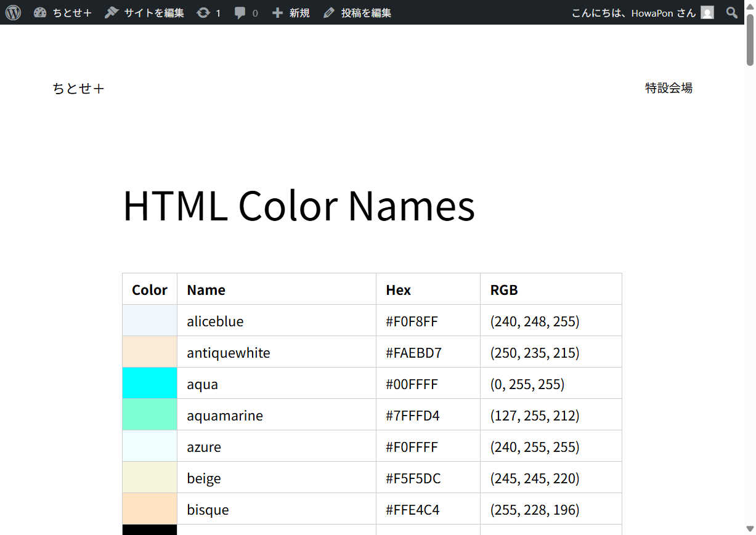
Task: Click the aqua color swatch
Action: [149, 383]
